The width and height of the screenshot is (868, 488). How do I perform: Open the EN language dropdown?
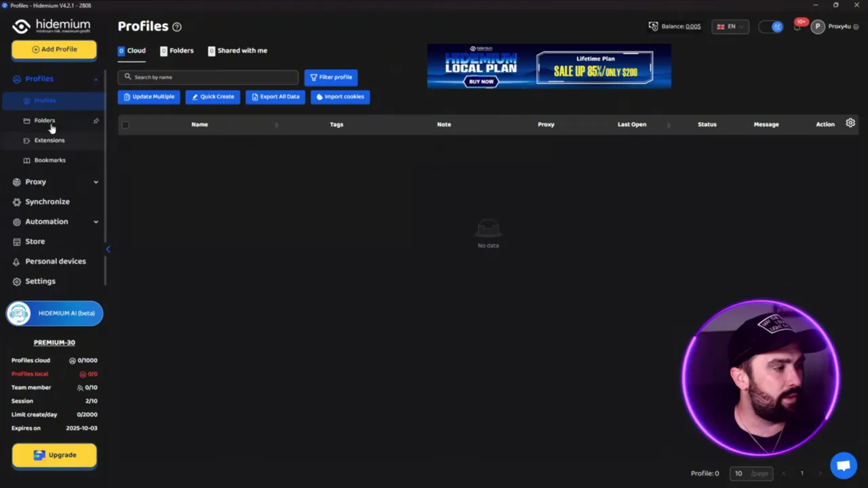pos(731,26)
